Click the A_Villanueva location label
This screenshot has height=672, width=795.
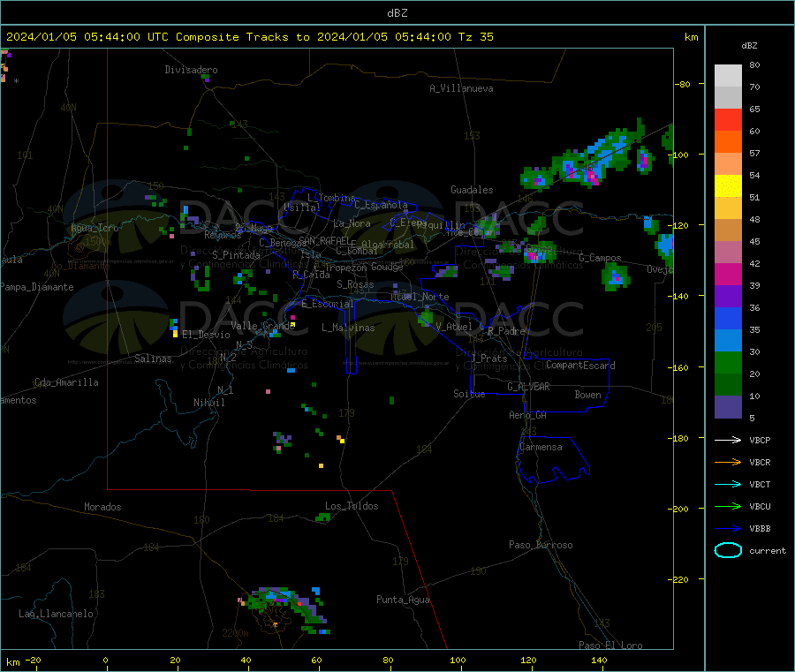click(x=461, y=88)
